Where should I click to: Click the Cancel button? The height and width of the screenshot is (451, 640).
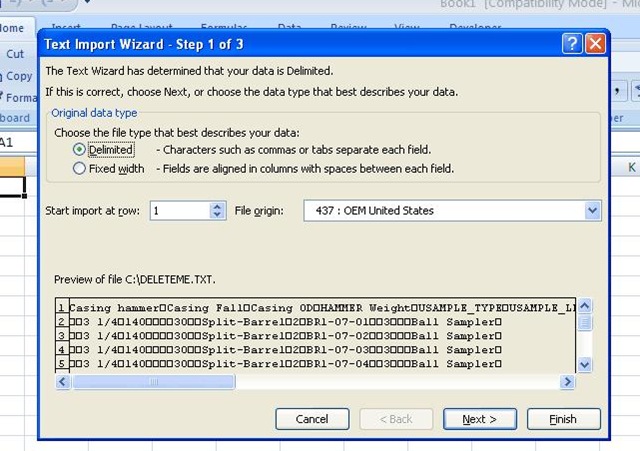tap(312, 419)
